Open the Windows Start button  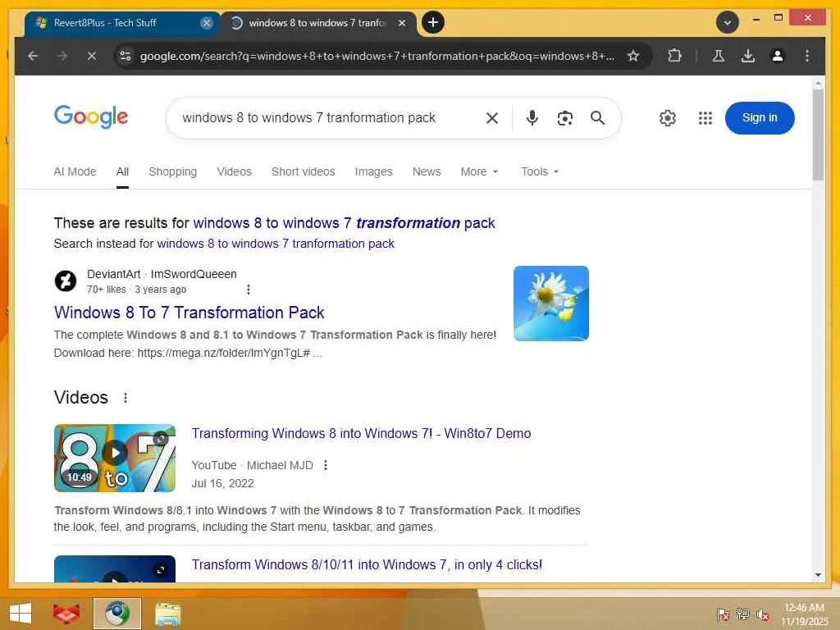[21, 614]
